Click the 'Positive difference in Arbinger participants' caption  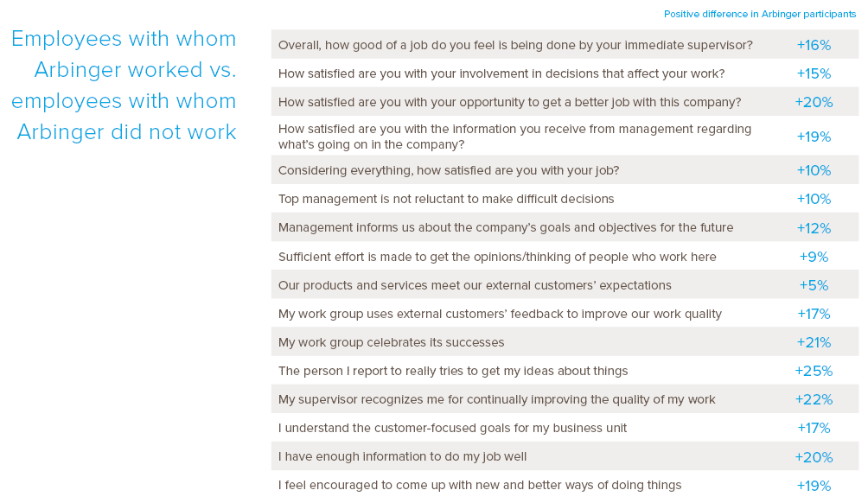[760, 14]
